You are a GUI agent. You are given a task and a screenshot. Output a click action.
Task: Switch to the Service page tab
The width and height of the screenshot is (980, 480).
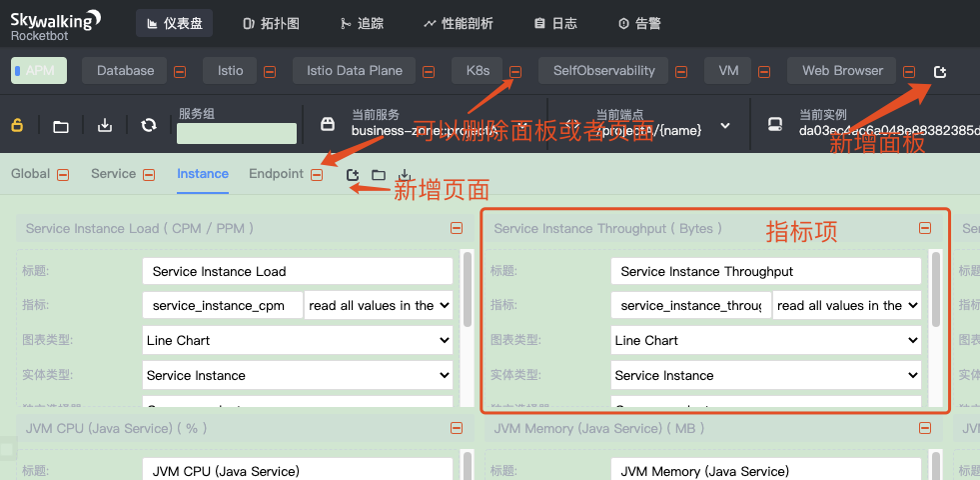pos(113,174)
